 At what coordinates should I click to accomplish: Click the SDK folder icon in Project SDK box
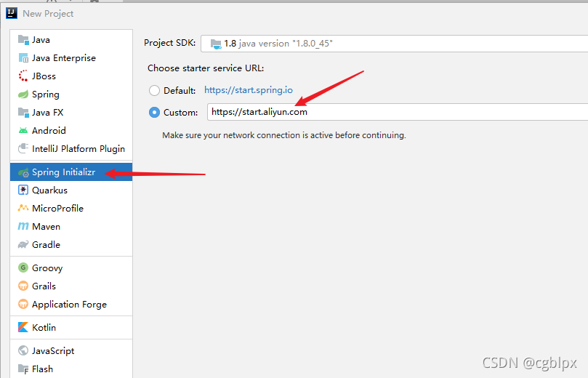coord(216,44)
